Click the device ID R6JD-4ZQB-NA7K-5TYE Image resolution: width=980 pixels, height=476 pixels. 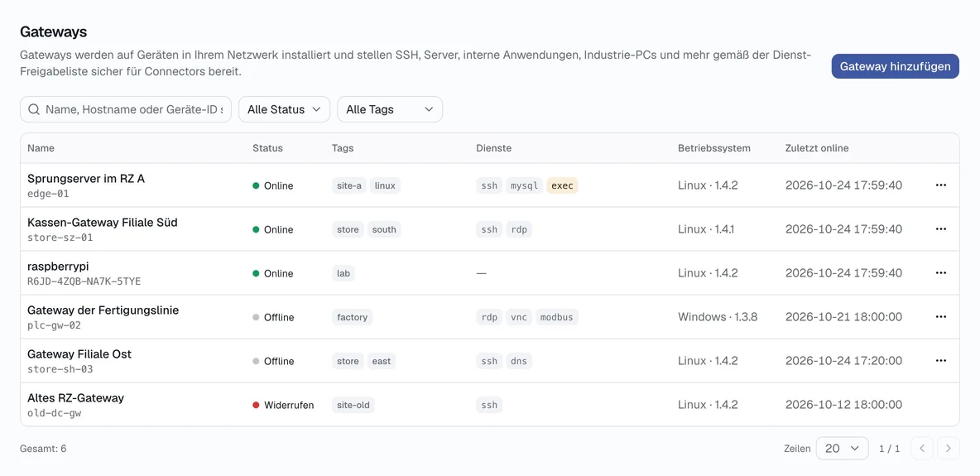tap(84, 281)
